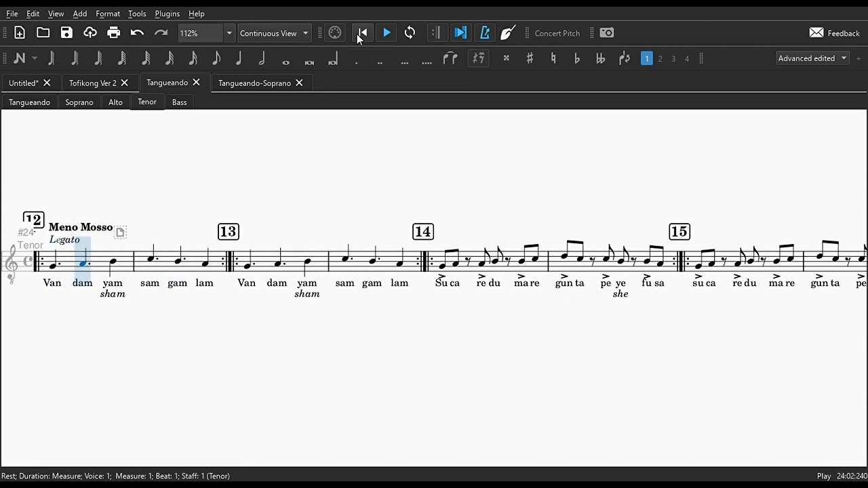Select voice 4
Image resolution: width=868 pixels, height=488 pixels.
pyautogui.click(x=687, y=59)
